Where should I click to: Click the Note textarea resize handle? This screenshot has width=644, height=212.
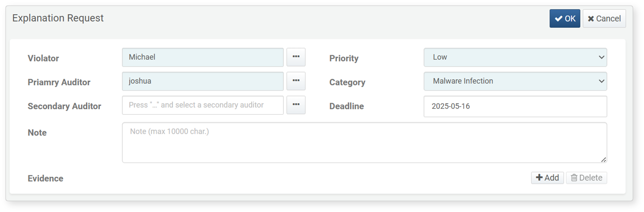pyautogui.click(x=603, y=159)
